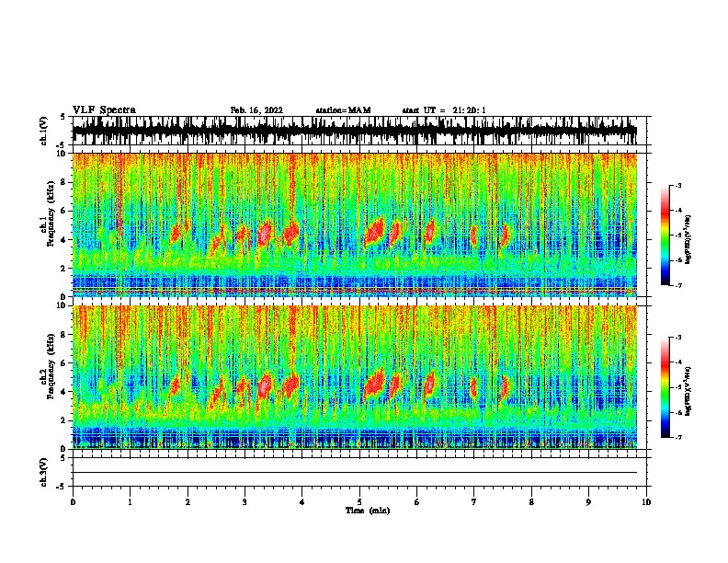This screenshot has height=563, width=728.
Task: Click the black ch.1 voltage waveform trace
Action: 354,131
